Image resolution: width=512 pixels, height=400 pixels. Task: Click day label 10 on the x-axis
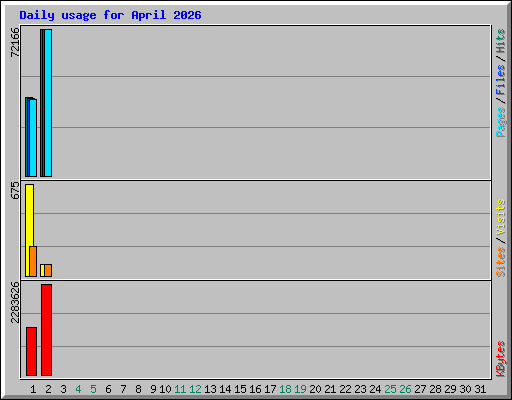click(165, 389)
